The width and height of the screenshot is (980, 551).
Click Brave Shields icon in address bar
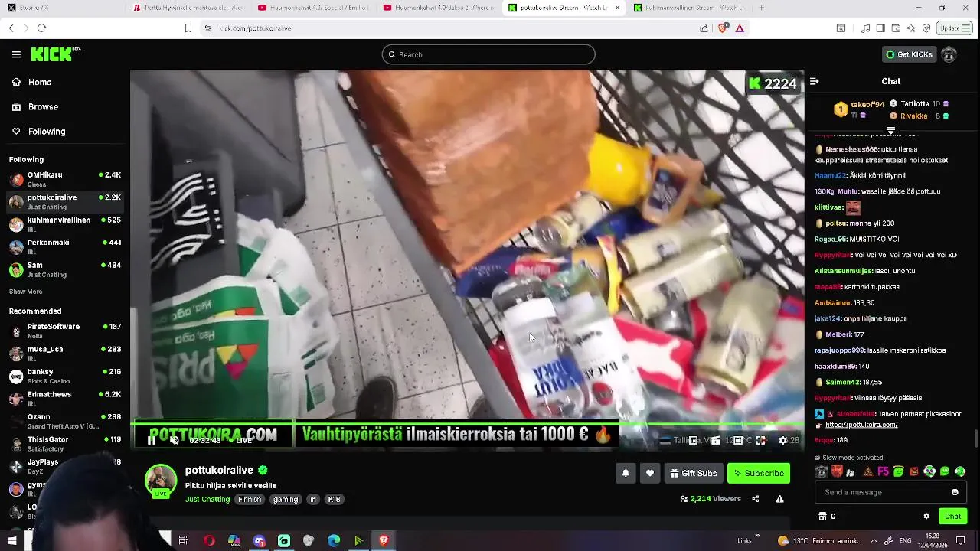click(723, 28)
